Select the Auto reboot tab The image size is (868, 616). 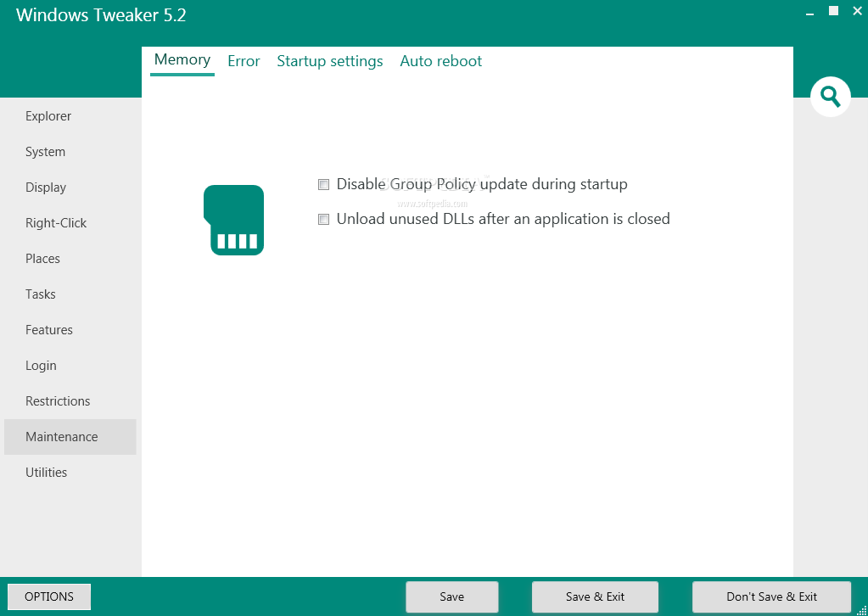[440, 61]
